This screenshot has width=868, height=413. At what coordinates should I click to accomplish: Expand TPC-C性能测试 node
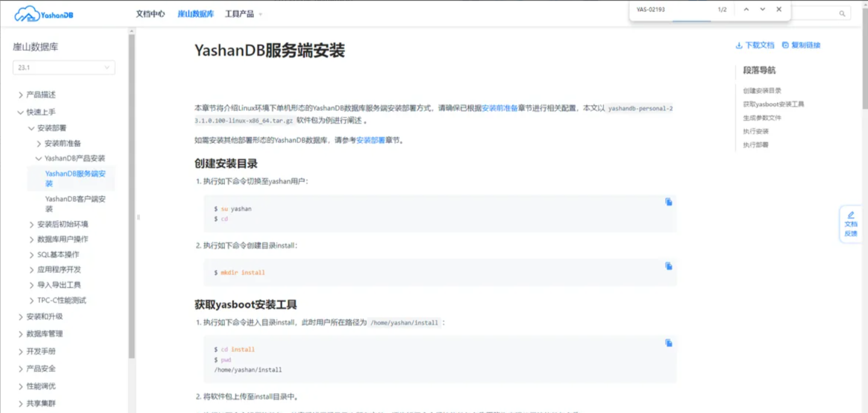32,300
